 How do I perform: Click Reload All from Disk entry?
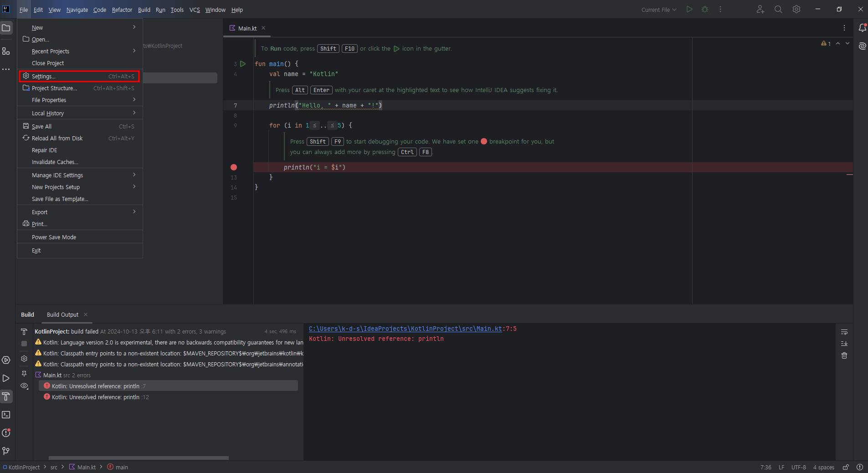pos(80,138)
